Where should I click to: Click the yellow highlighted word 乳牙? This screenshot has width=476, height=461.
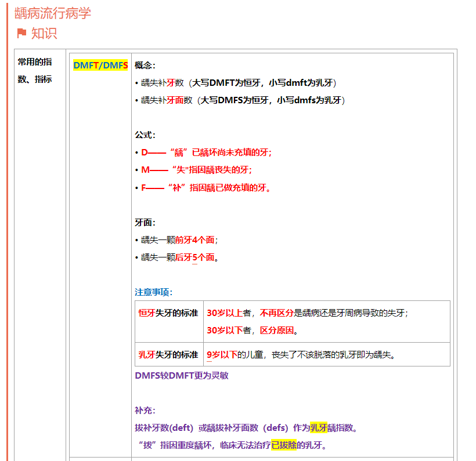tap(319, 428)
